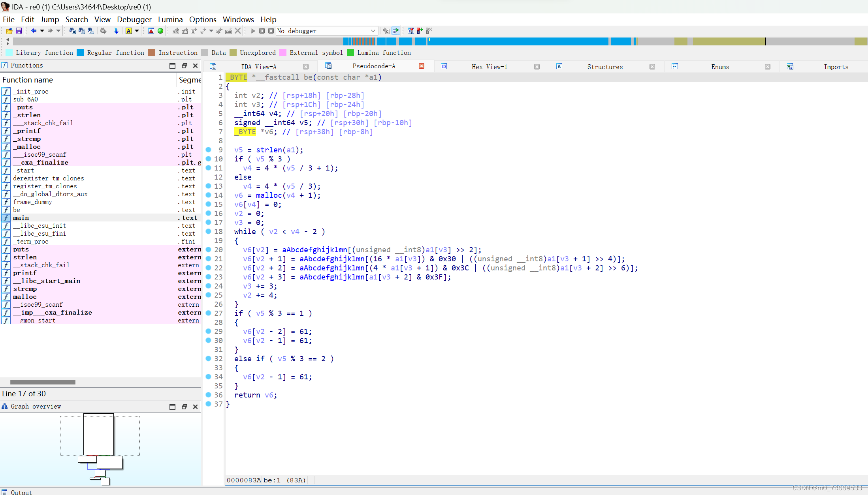Select main in the Functions list
This screenshot has width=868, height=495.
[x=21, y=218]
